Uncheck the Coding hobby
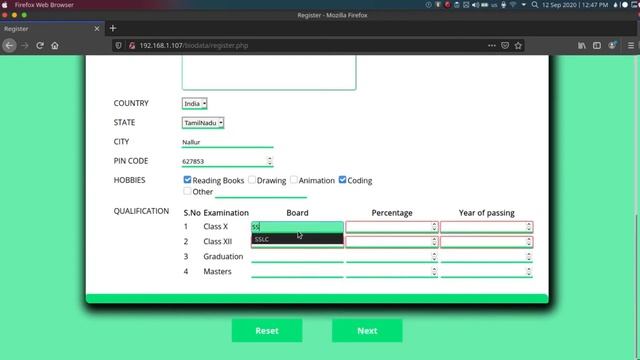 342,180
